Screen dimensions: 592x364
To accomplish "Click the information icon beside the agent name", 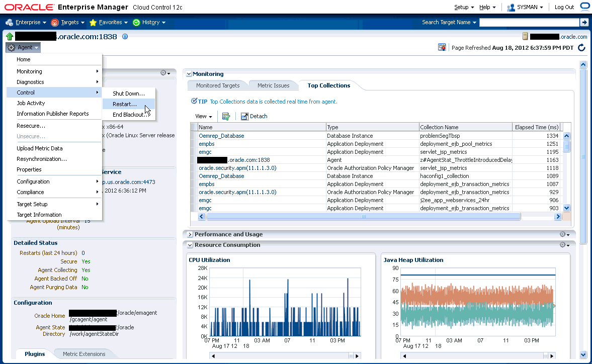I will tap(125, 37).
